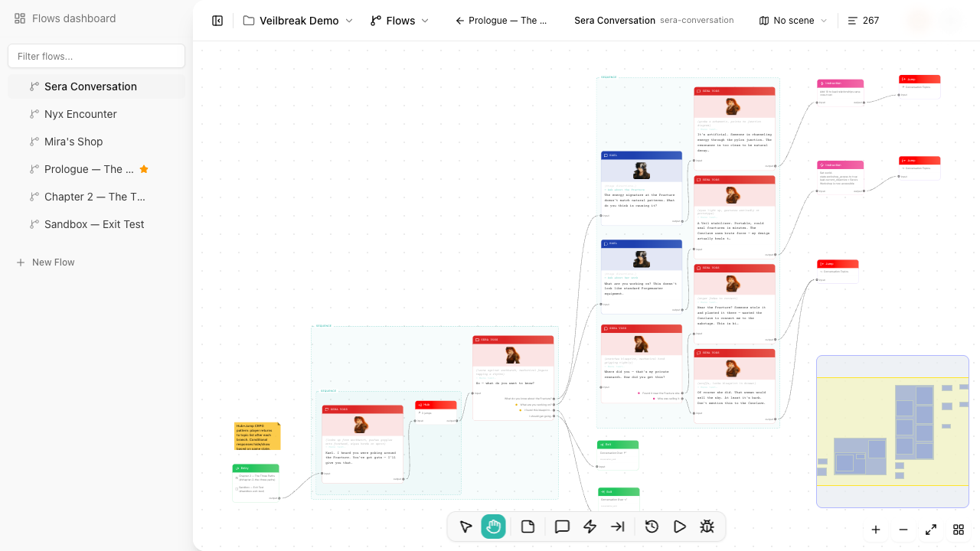Auto-arrange nodes with grid icon
This screenshot has height=551, width=980.
[x=959, y=530]
